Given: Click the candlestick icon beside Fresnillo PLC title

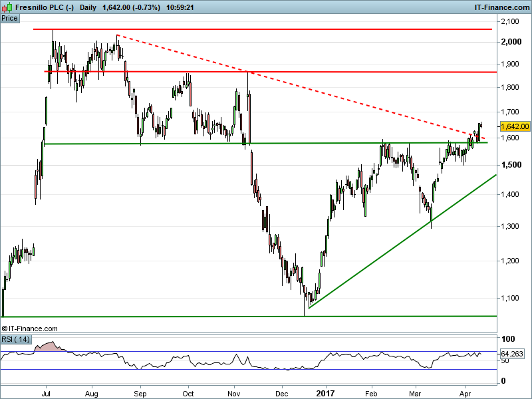Looking at the screenshot, I should click(x=7, y=7).
